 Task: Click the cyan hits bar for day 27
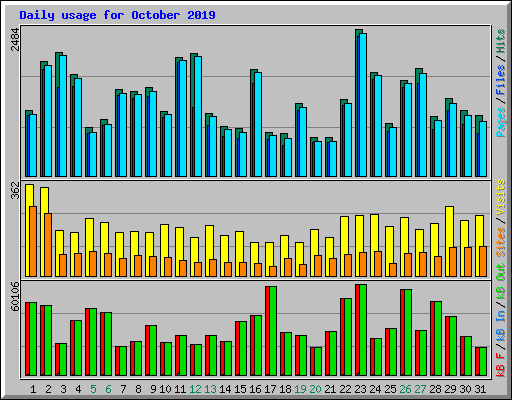(x=423, y=125)
